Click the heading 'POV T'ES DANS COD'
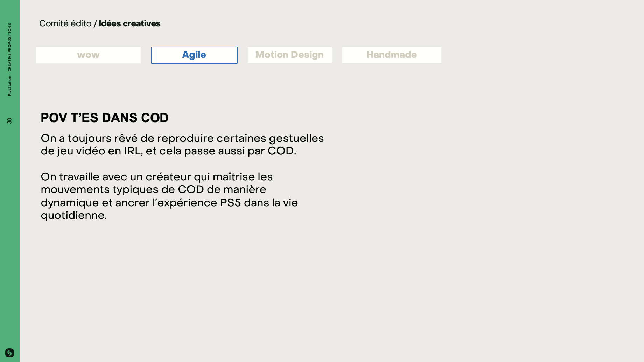 point(105,118)
